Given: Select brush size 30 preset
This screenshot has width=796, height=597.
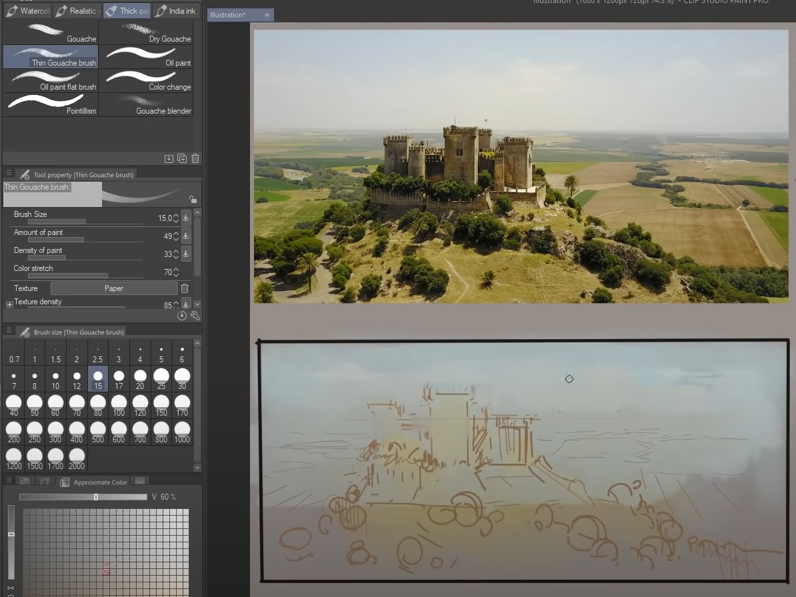Looking at the screenshot, I should (x=182, y=379).
